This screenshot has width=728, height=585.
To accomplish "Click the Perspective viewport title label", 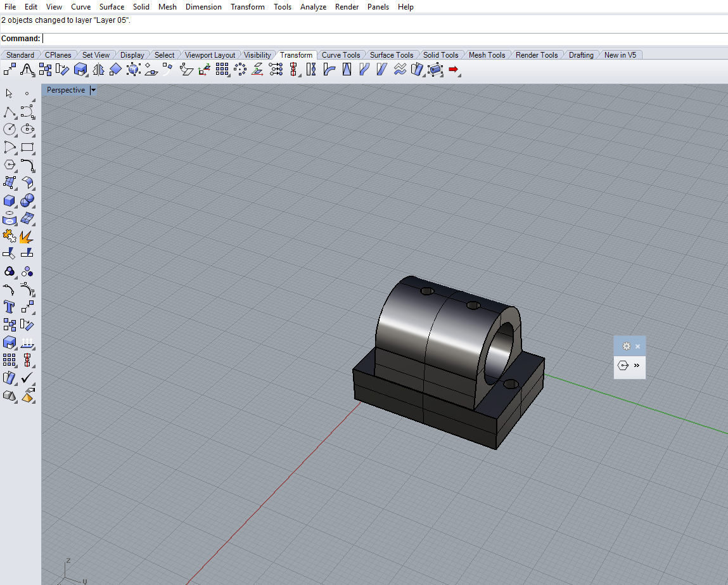I will (65, 90).
